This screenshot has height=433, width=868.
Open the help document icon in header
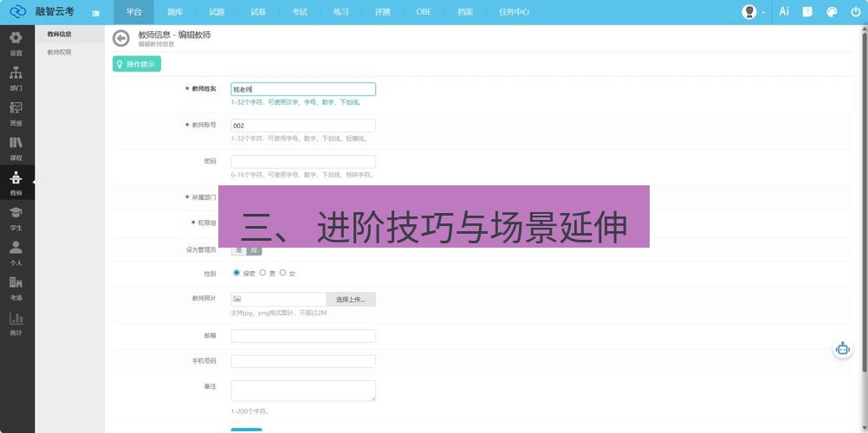click(x=807, y=11)
